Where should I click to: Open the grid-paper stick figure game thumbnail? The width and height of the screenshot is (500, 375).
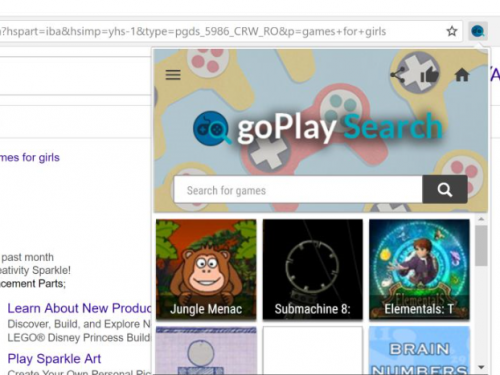point(206,350)
